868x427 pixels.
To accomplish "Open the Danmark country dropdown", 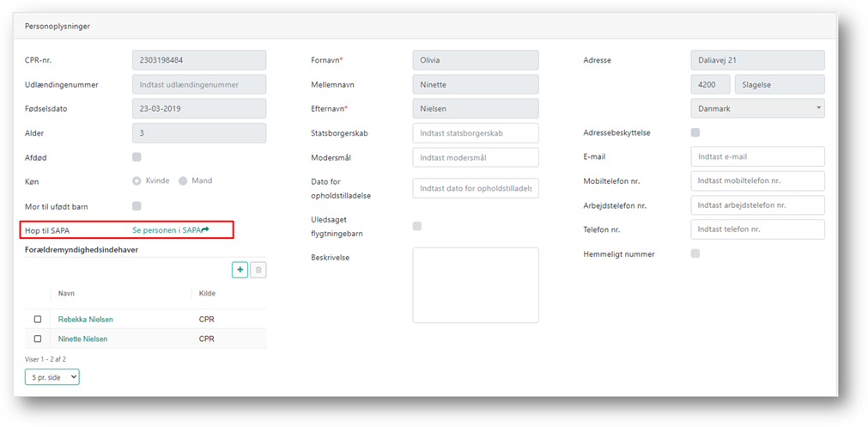I will pos(757,108).
